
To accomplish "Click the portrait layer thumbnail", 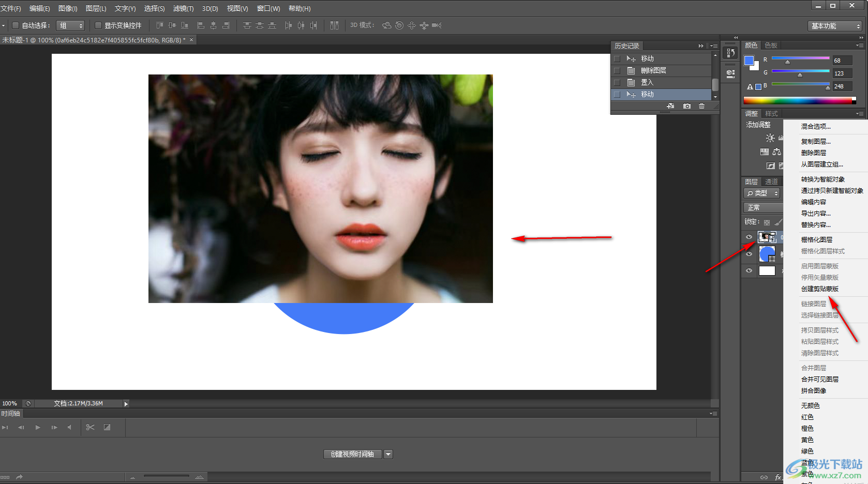I will [767, 237].
